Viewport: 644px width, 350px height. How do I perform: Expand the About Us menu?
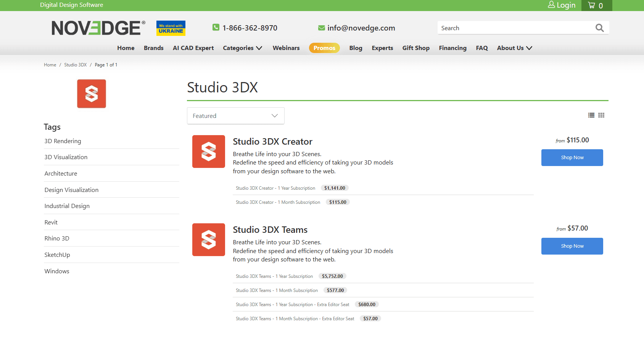pos(514,48)
